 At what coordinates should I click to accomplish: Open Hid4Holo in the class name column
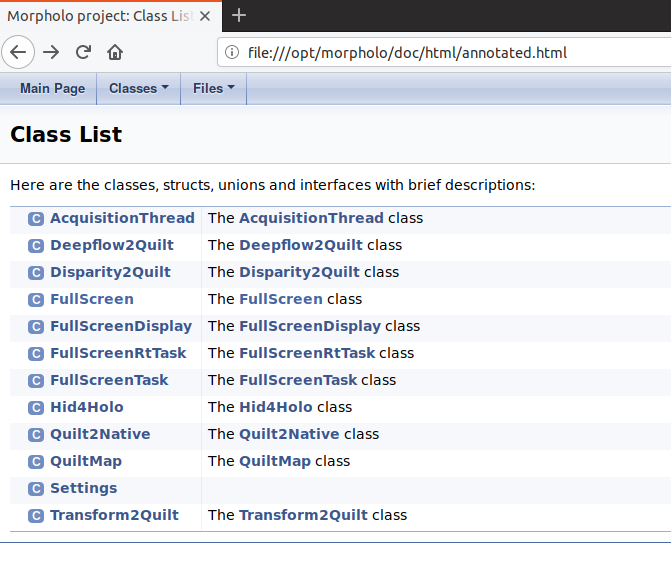click(x=87, y=407)
